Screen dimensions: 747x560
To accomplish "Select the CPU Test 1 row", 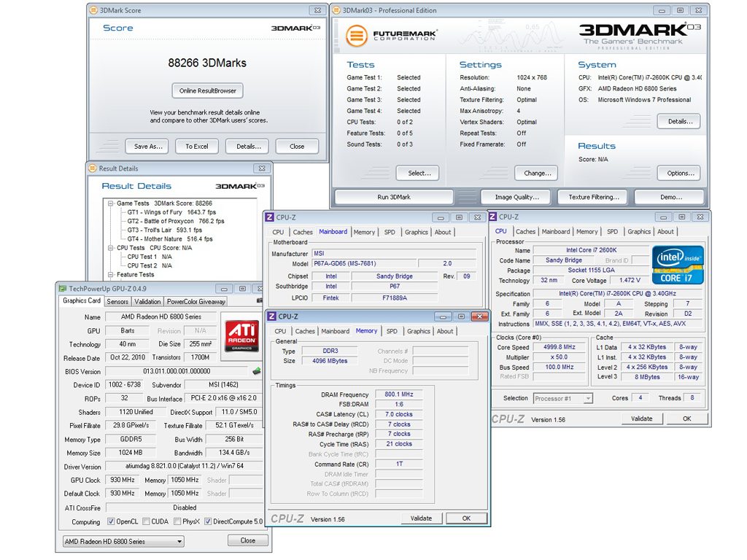I will pos(150,257).
